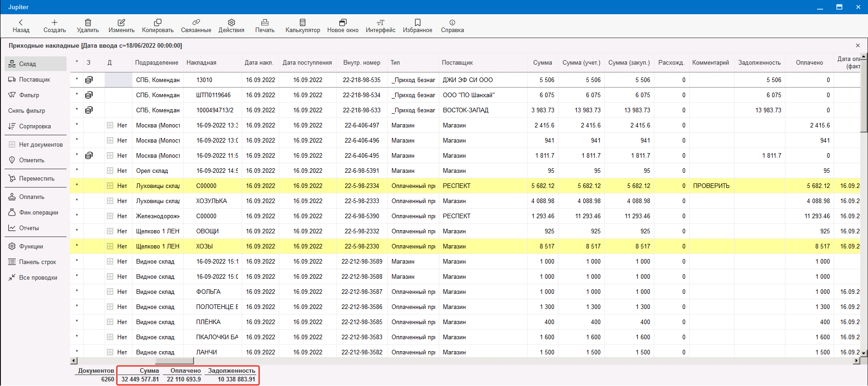Open Функции in the sidebar
Image resolution: width=868 pixels, height=386 pixels.
pos(35,246)
